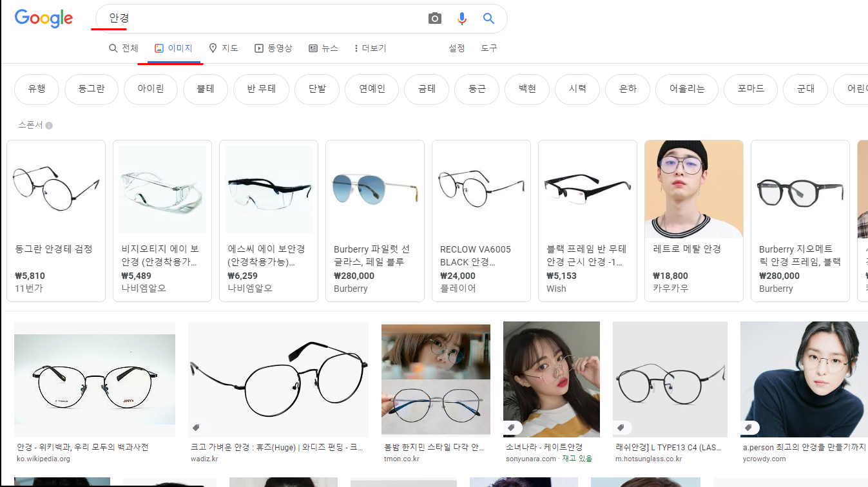Viewport: 868px width, 487px height.
Task: Open Burberry 지오메트릭 안경 프레임 image
Action: 800,189
